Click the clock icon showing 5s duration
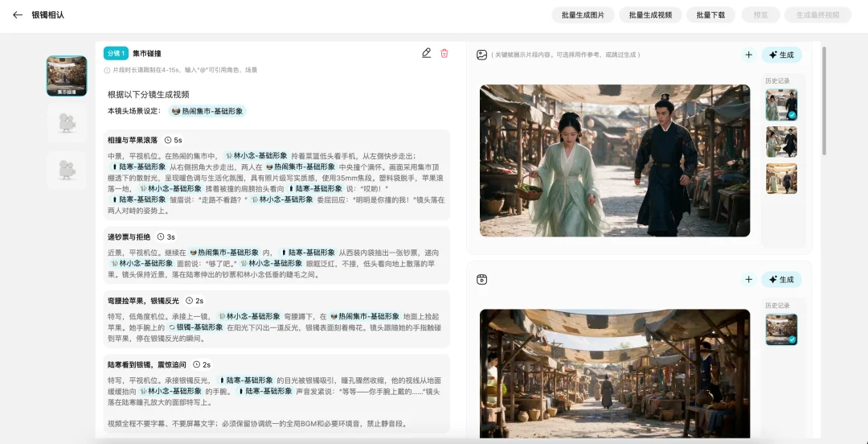Viewport: 868px width, 444px height. (168, 140)
